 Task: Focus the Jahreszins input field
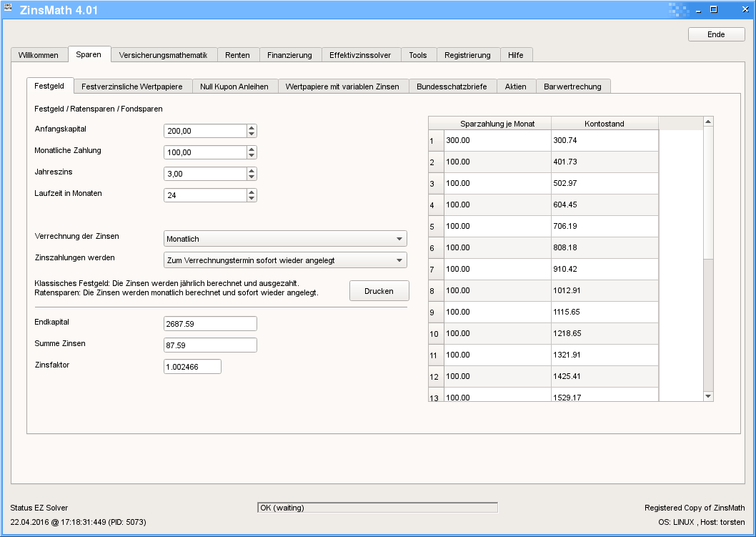205,174
